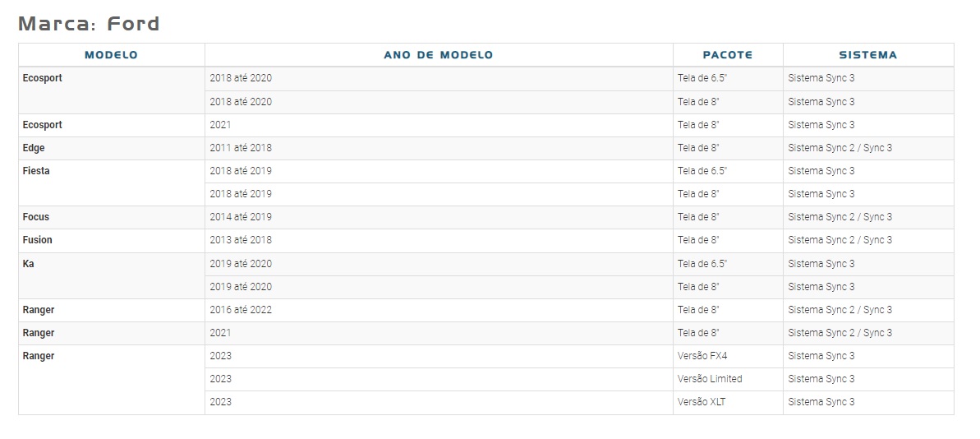Select the Versão Limited package cell
Viewport: 980px width, 439px height.
coord(728,379)
